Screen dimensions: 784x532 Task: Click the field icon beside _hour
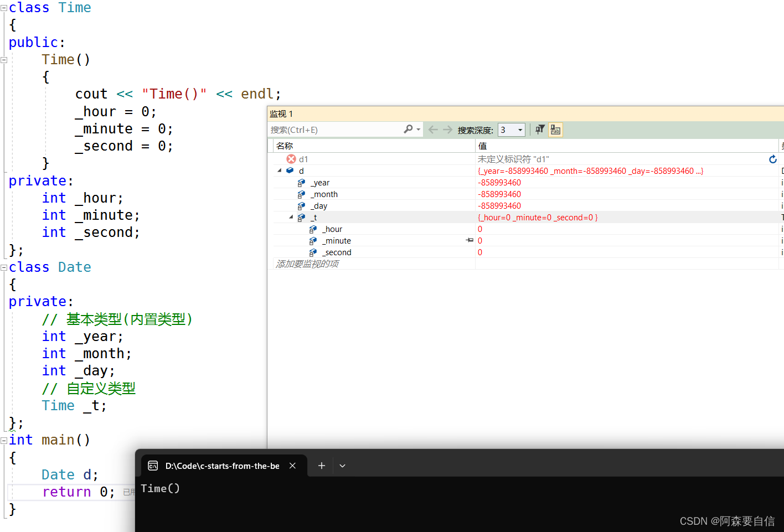point(313,229)
